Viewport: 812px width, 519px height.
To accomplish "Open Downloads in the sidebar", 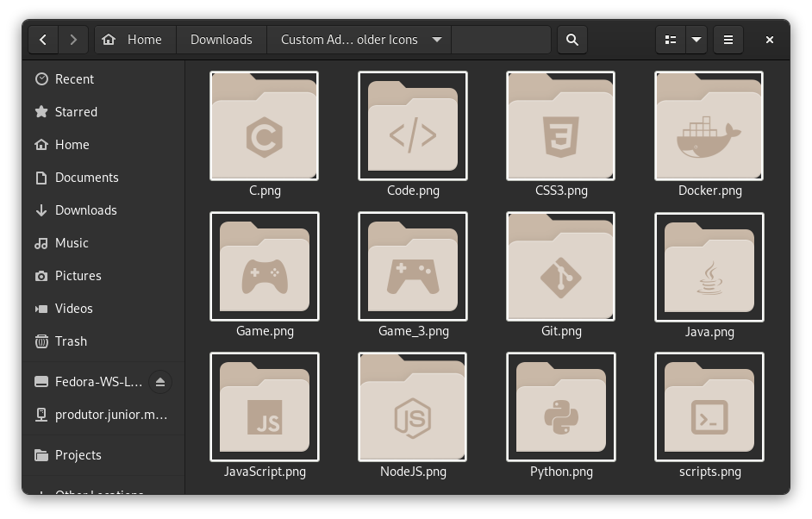I will (x=103, y=209).
